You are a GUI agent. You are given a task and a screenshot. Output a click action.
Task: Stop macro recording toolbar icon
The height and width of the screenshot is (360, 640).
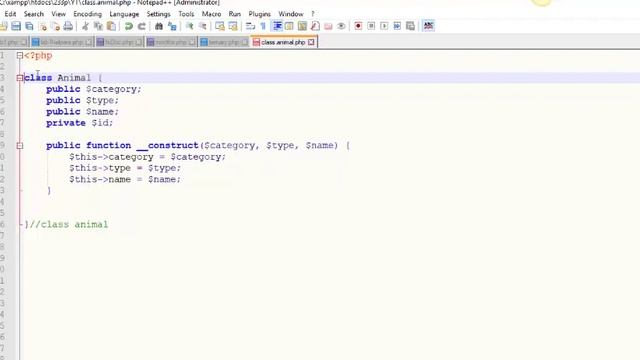point(371,26)
